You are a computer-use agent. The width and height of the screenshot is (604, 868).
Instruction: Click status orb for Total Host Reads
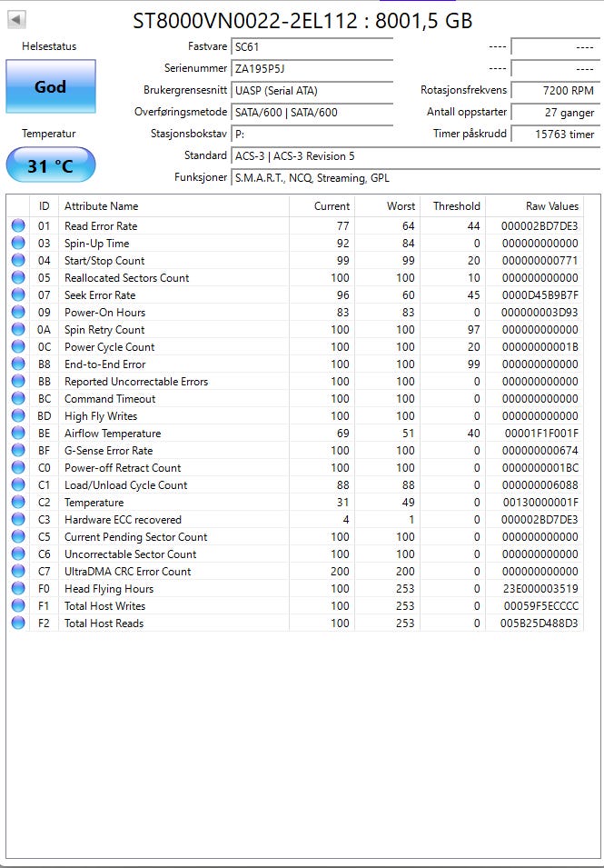point(18,624)
